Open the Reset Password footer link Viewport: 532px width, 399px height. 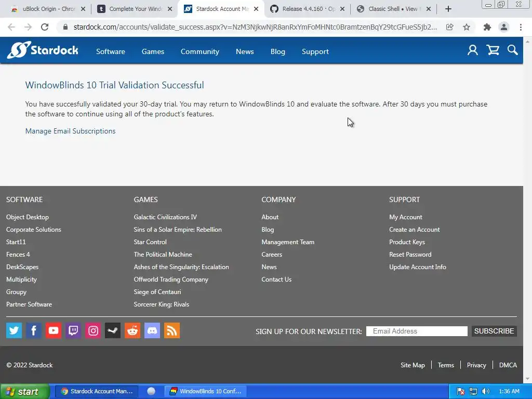pos(410,255)
